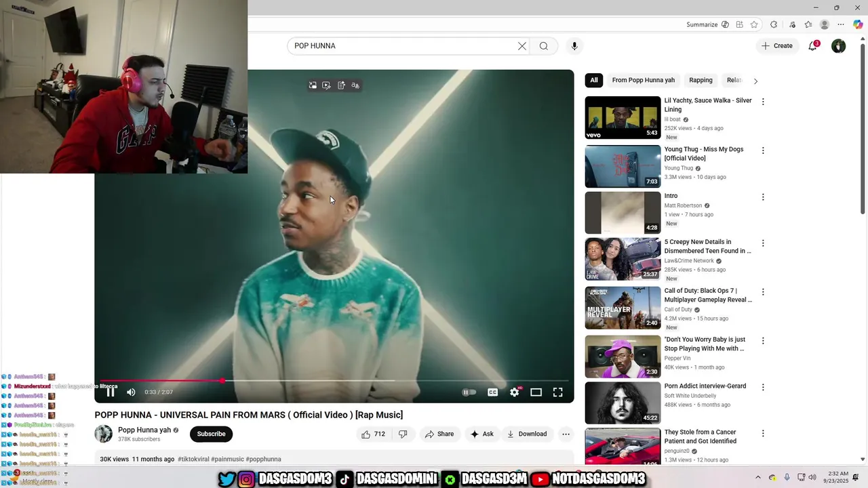The width and height of the screenshot is (868, 488).
Task: Click the #tiktokviral hashtag
Action: click(x=193, y=459)
